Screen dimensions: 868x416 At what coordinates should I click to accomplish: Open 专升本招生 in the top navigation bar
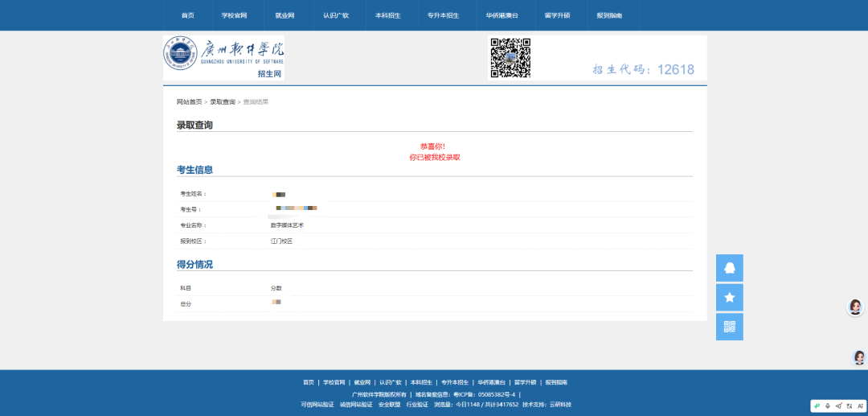coord(444,15)
